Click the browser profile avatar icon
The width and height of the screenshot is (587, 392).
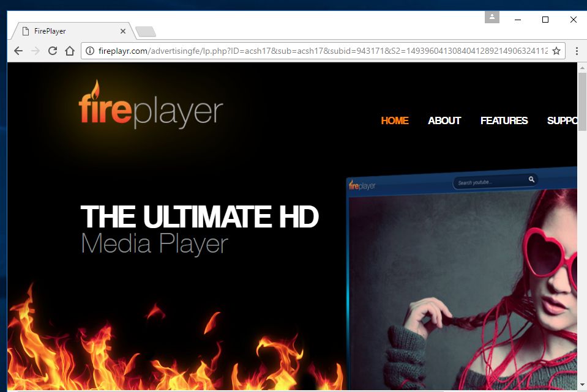pyautogui.click(x=492, y=17)
